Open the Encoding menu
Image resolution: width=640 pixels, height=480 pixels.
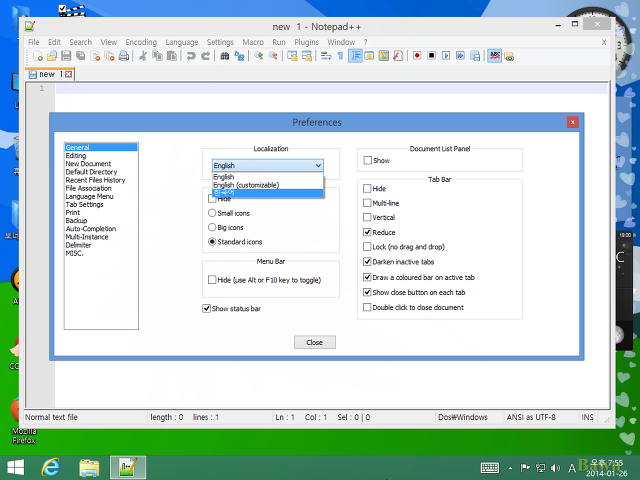[x=141, y=42]
